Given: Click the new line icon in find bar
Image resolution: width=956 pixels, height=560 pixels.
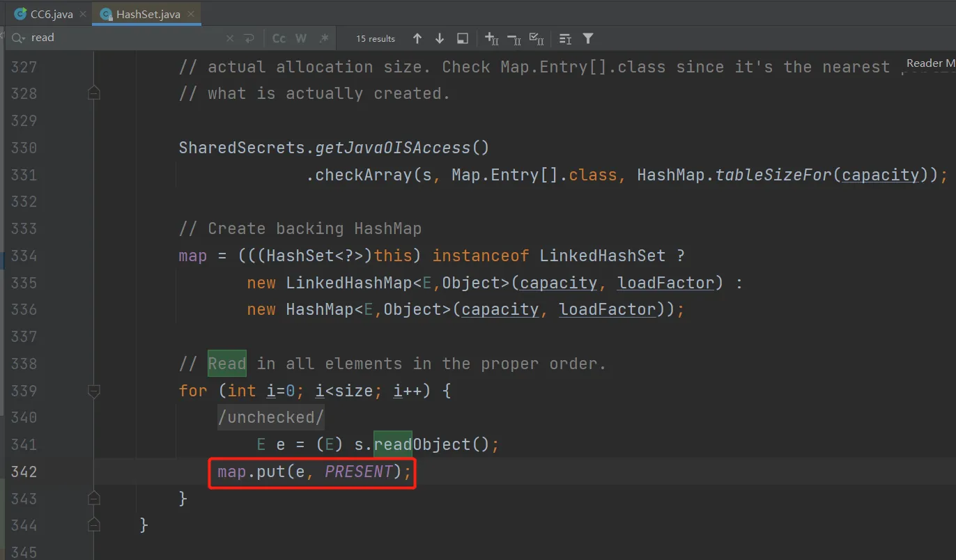Looking at the screenshot, I should [x=249, y=39].
